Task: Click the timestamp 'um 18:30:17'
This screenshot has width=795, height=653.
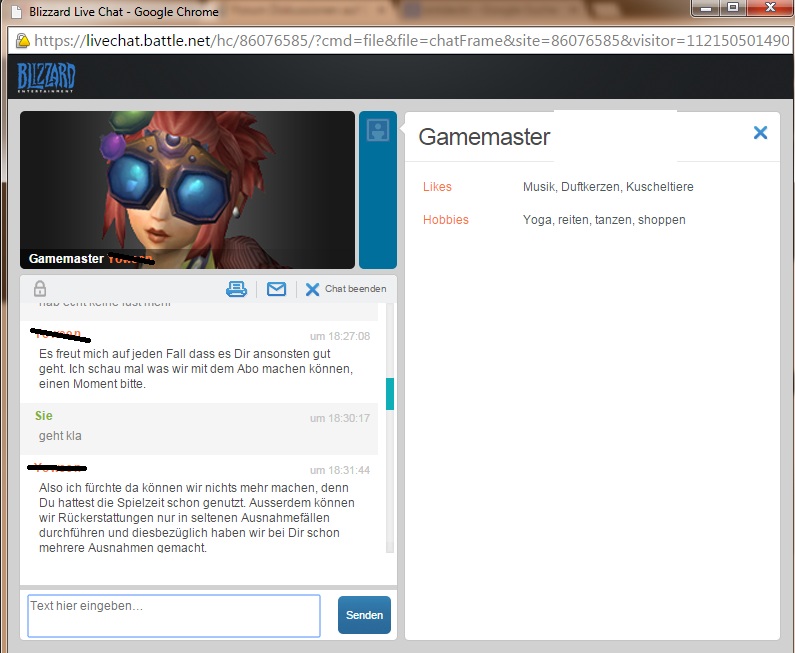Action: [x=340, y=418]
